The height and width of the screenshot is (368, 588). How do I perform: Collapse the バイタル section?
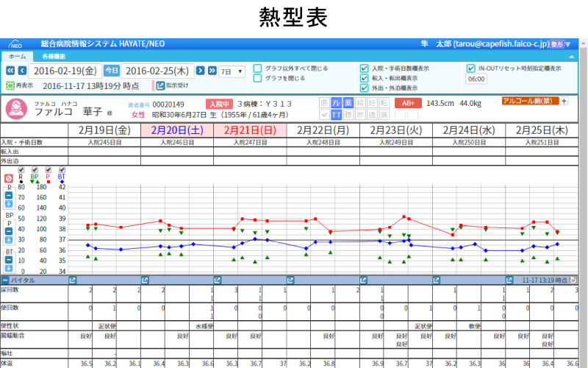pos(5,280)
